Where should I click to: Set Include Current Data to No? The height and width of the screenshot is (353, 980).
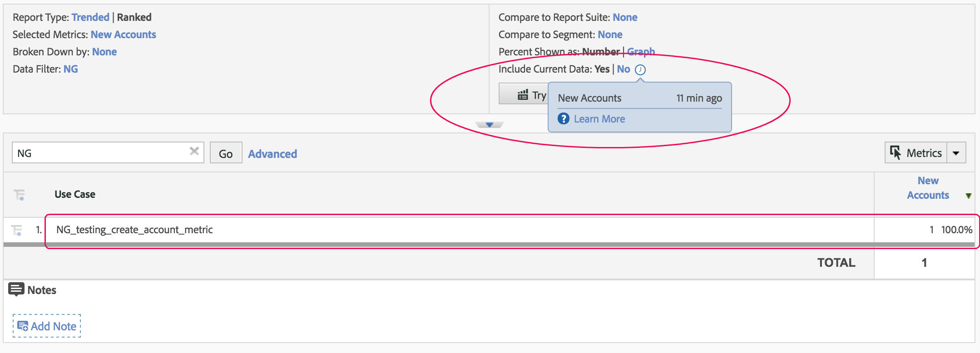(x=623, y=69)
